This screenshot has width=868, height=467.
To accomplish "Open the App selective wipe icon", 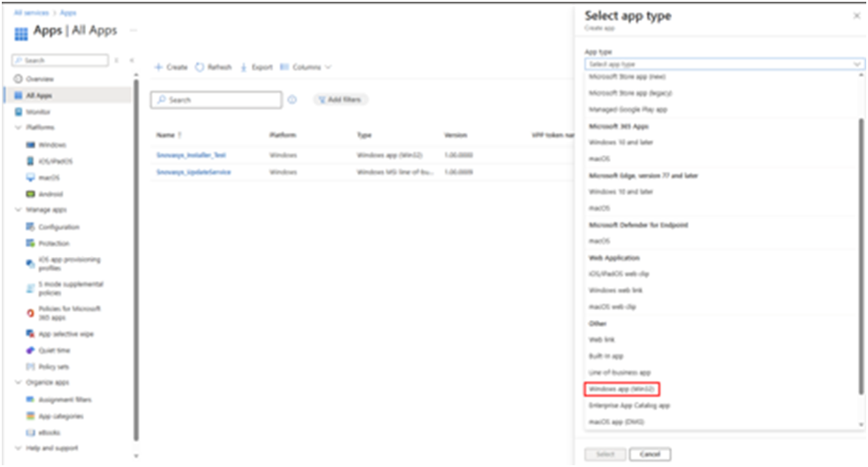I will [32, 334].
